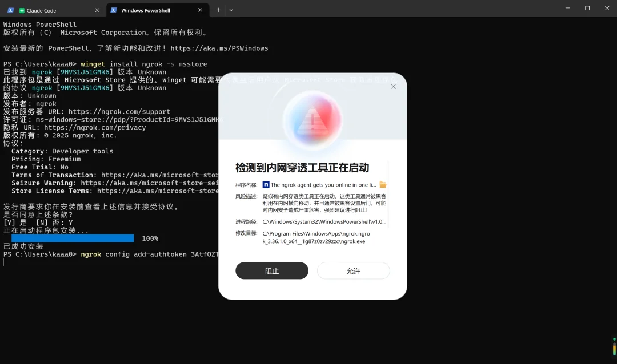The image size is (617, 364).
Task: Open the terminal tab dropdown chevron
Action: 231,10
